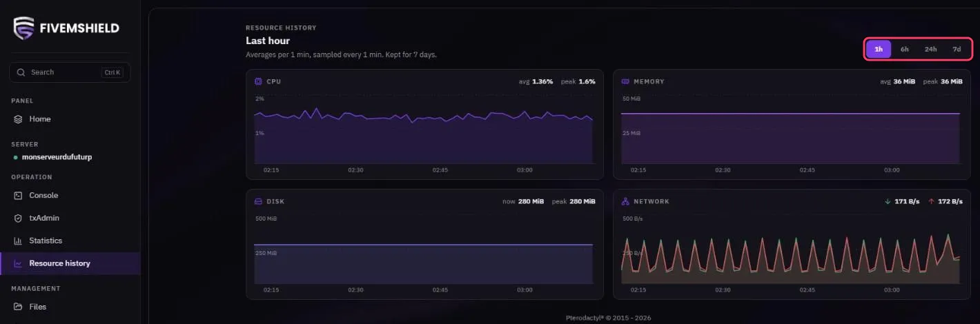Click the Disk usage graph

pyautogui.click(x=423, y=250)
